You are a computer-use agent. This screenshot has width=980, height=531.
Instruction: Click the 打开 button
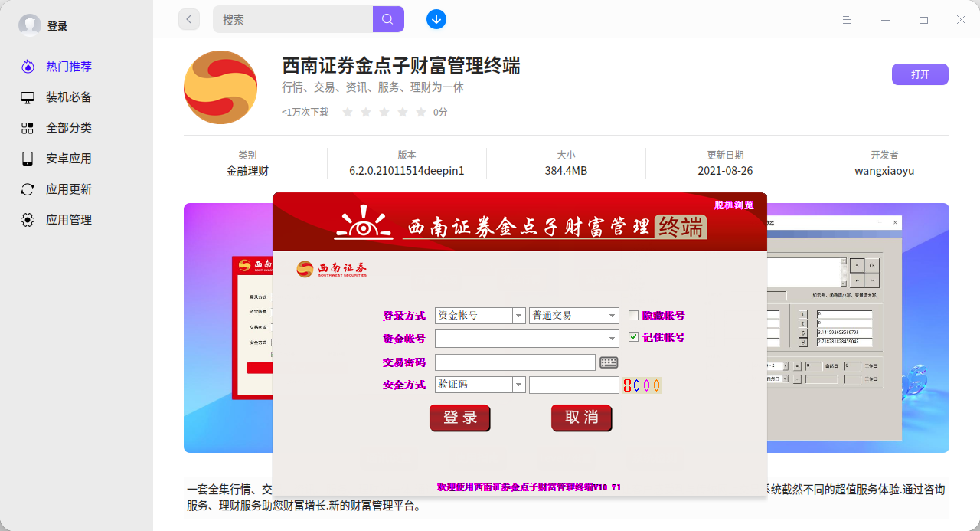click(920, 74)
